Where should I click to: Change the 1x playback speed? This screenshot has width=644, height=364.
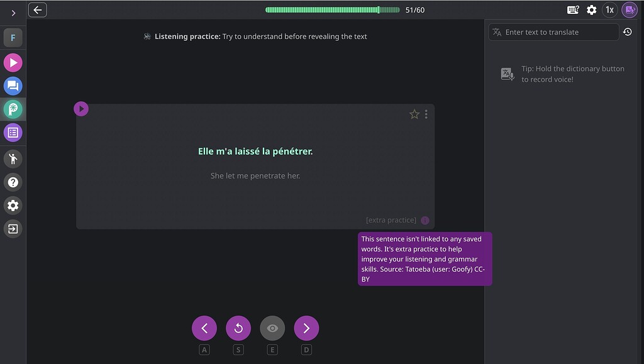click(x=609, y=10)
